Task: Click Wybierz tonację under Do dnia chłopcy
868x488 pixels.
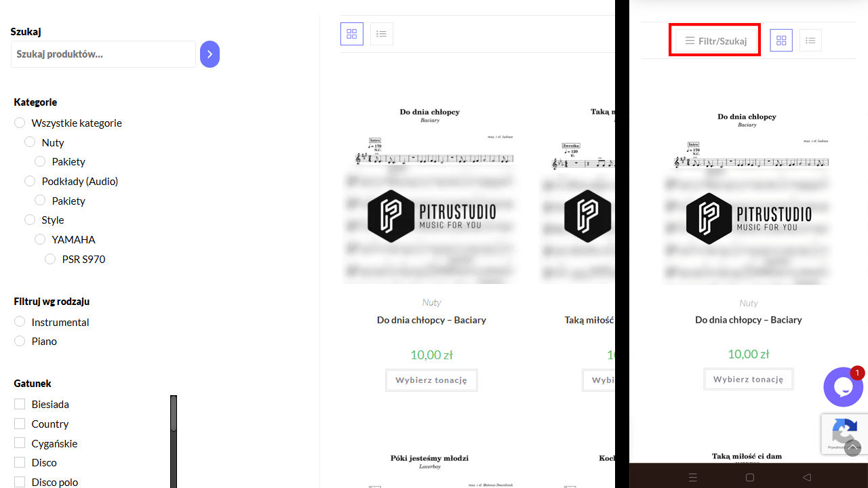Action: [431, 380]
